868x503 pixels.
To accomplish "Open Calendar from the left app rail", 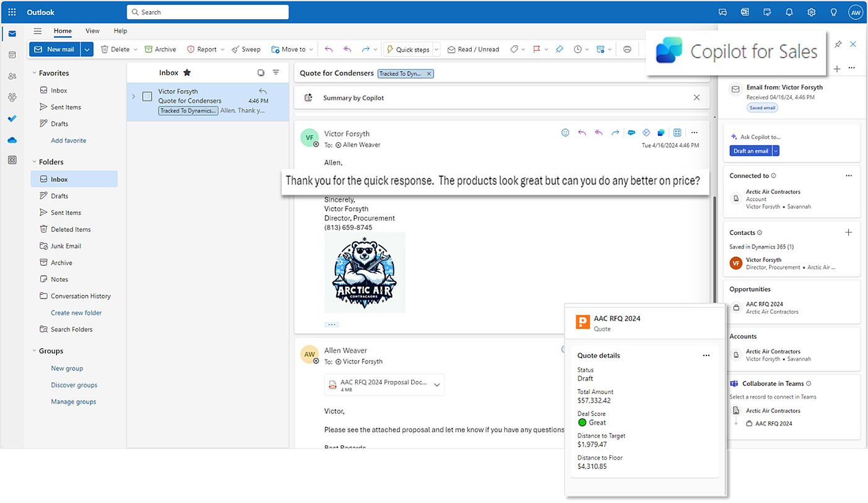I will point(12,55).
